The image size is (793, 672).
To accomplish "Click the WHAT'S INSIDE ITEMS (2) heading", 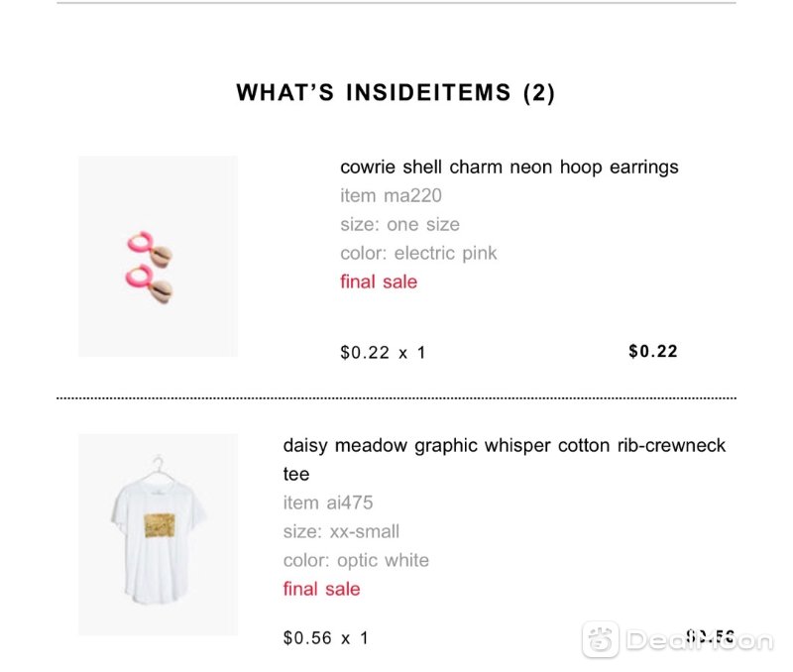I will point(396,92).
